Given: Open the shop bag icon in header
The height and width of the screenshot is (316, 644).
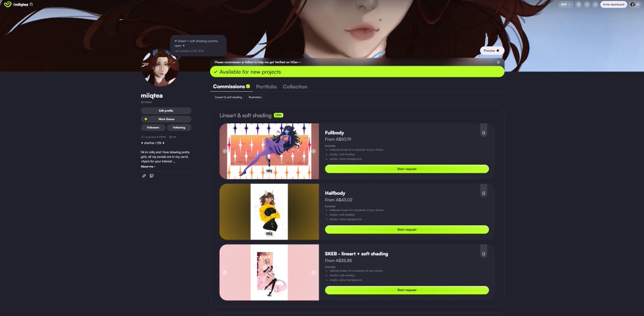Looking at the screenshot, I should [x=579, y=4].
